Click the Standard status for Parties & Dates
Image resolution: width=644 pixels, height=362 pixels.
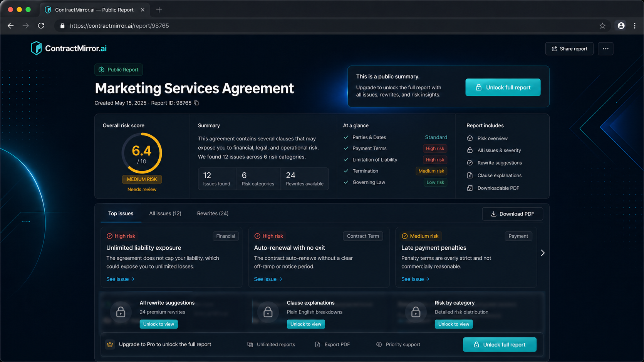pos(436,137)
